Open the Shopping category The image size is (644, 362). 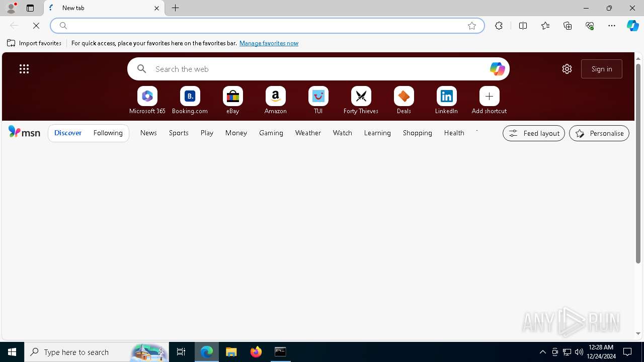(418, 133)
